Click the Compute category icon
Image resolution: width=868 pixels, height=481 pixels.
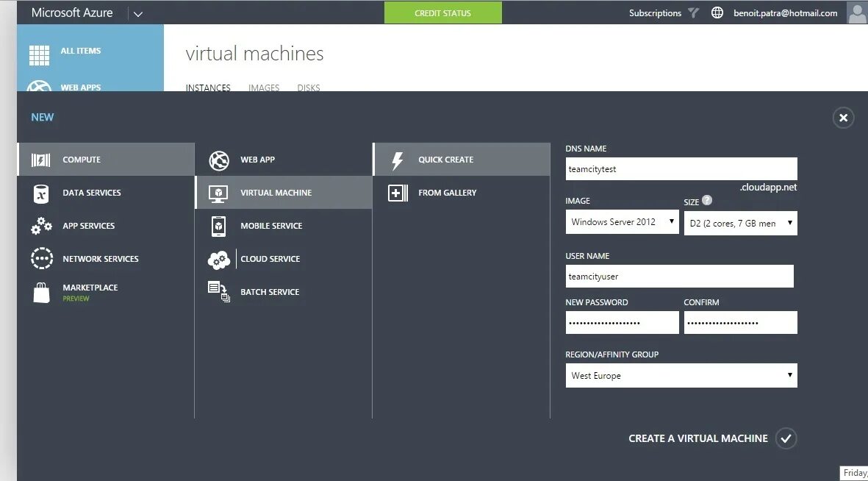pyautogui.click(x=41, y=160)
